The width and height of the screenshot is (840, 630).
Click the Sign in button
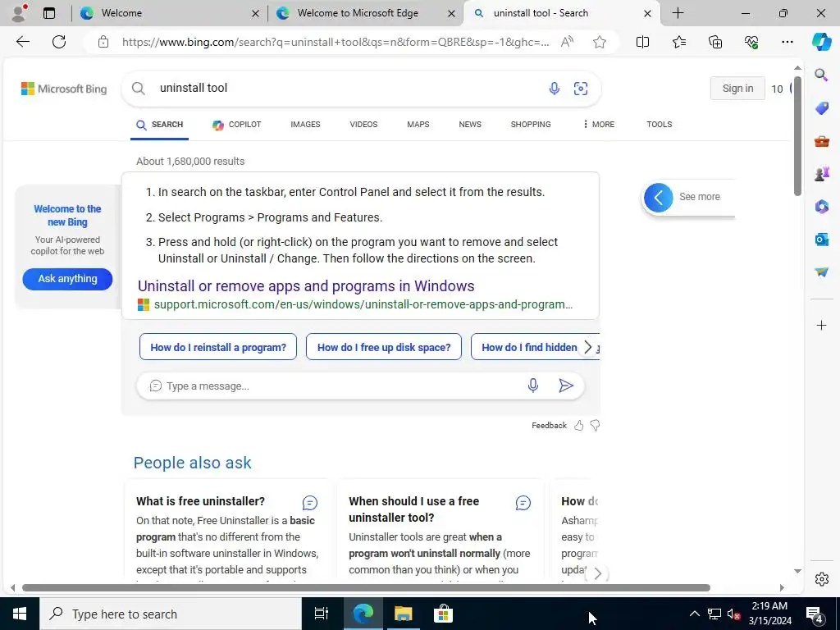(x=737, y=89)
